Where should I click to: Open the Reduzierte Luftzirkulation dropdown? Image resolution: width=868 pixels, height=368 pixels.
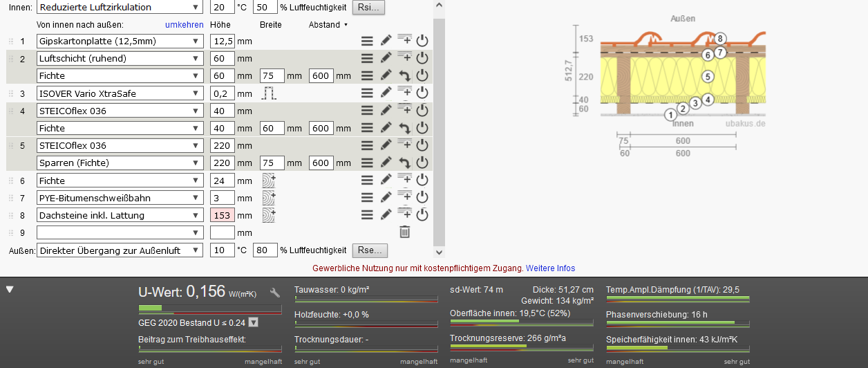point(120,8)
